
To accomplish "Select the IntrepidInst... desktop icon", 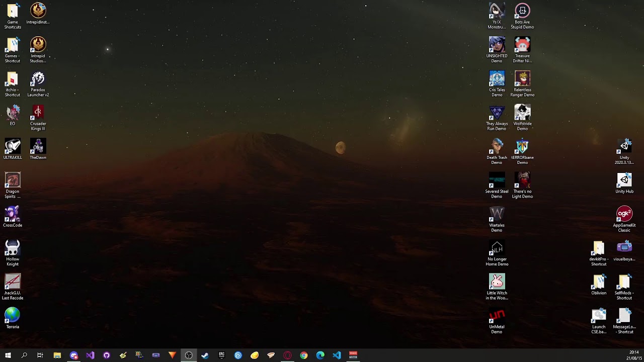I will 38,14.
